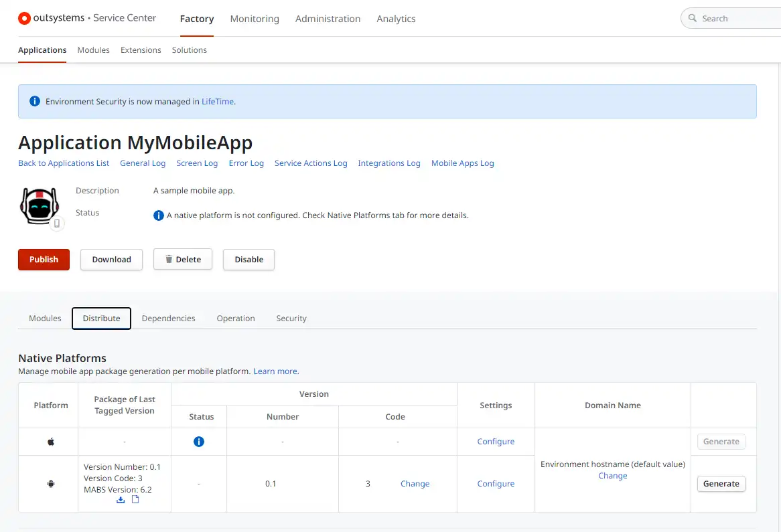Viewport: 781px width, 532px height.
Task: Click the Apple platform icon
Action: pos(51,442)
